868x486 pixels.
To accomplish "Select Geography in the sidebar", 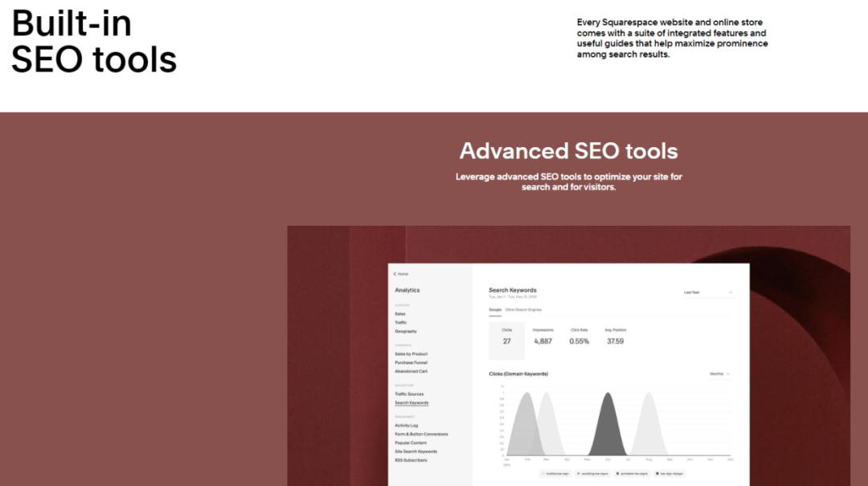I will 406,331.
